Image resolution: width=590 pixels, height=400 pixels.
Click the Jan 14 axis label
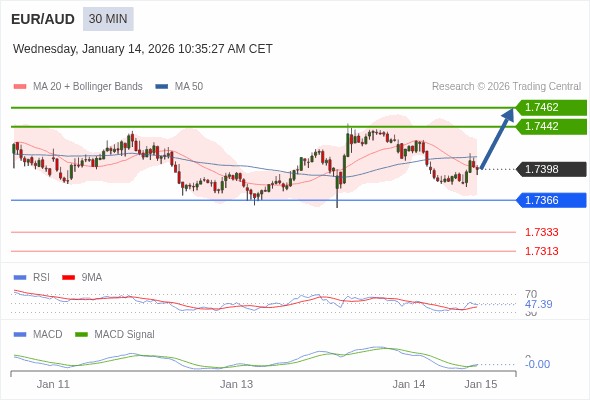point(409,385)
